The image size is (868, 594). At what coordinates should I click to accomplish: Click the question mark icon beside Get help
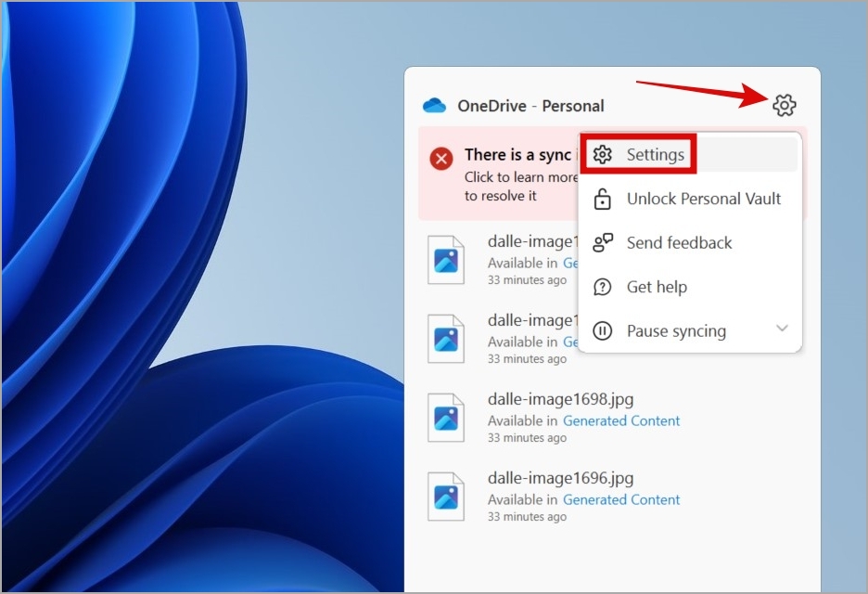point(602,287)
